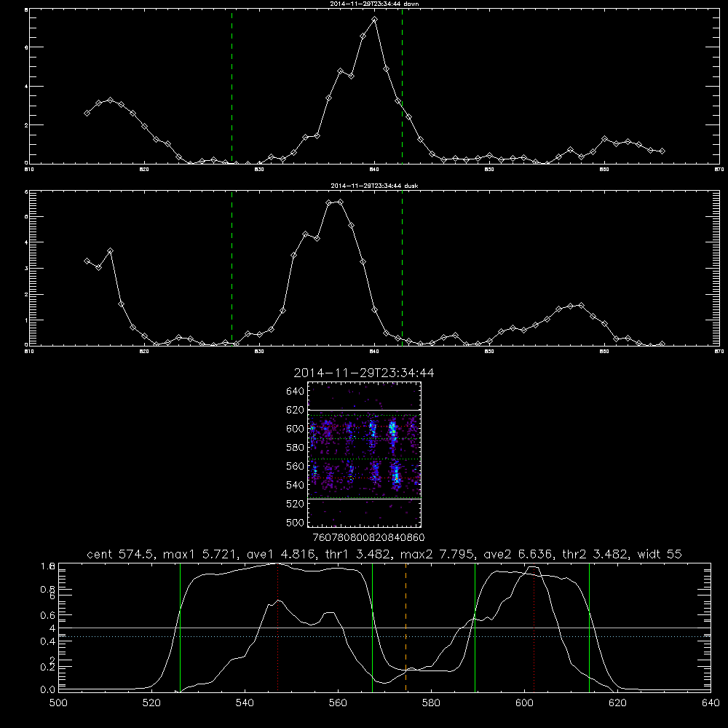728x728 pixels.
Task: Click x-axis label 870 under the dawn plot
Action: (x=719, y=170)
